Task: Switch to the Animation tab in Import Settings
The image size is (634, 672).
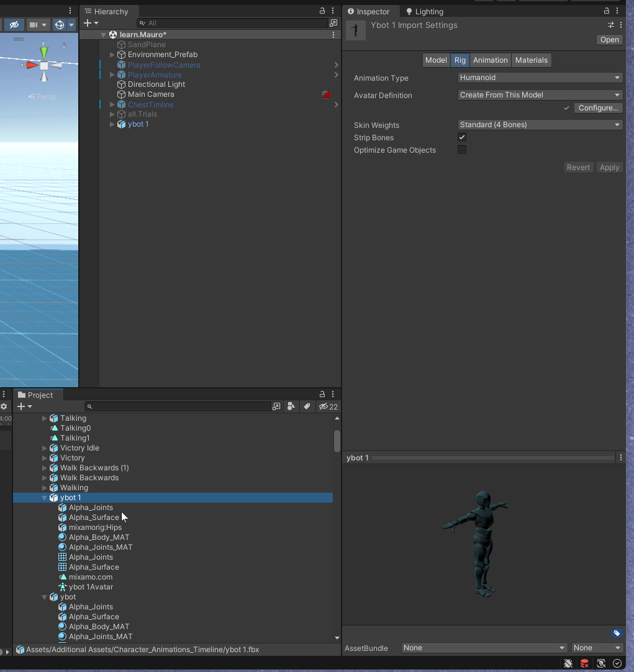Action: pos(490,60)
